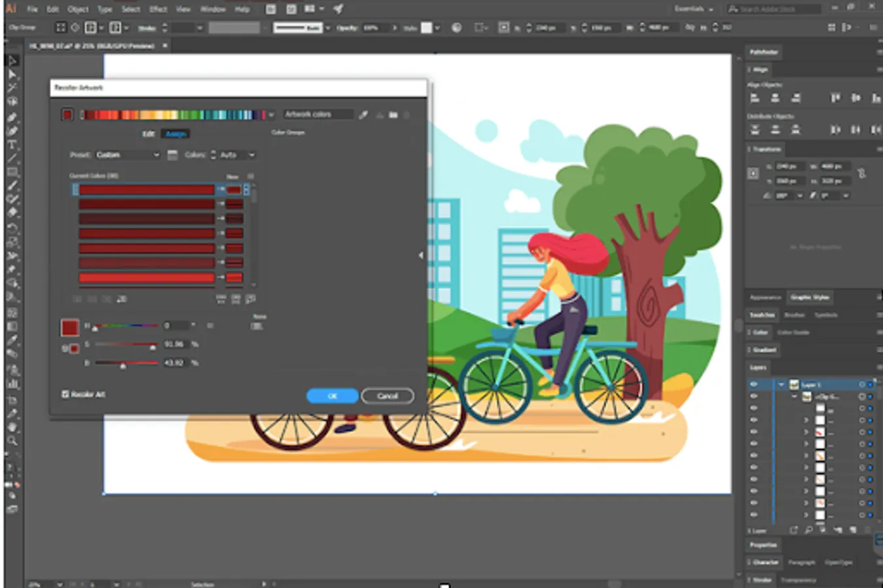Screen dimensions: 883x588
Task: Select the bright red last color row
Action: (x=147, y=278)
